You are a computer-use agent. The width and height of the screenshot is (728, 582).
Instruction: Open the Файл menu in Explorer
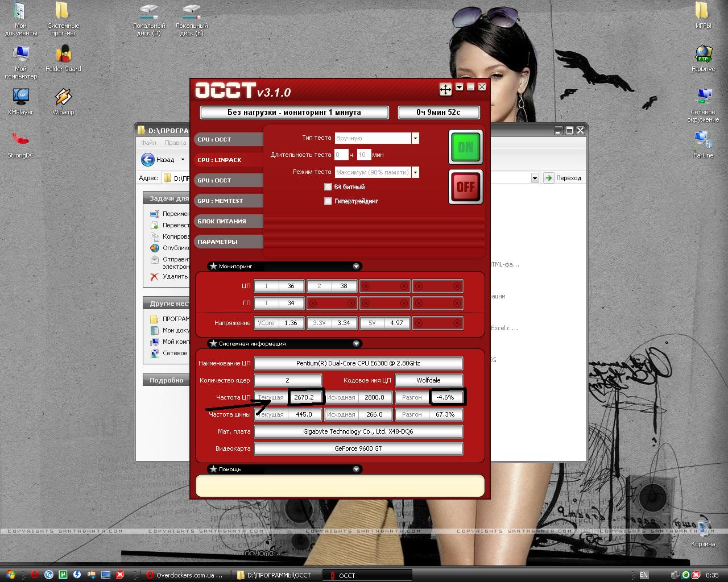pyautogui.click(x=148, y=143)
